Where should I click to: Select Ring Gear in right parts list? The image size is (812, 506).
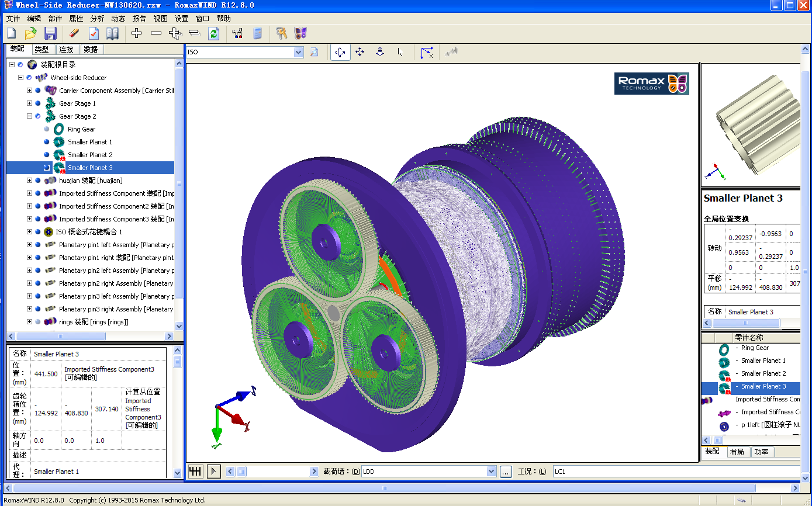point(755,348)
